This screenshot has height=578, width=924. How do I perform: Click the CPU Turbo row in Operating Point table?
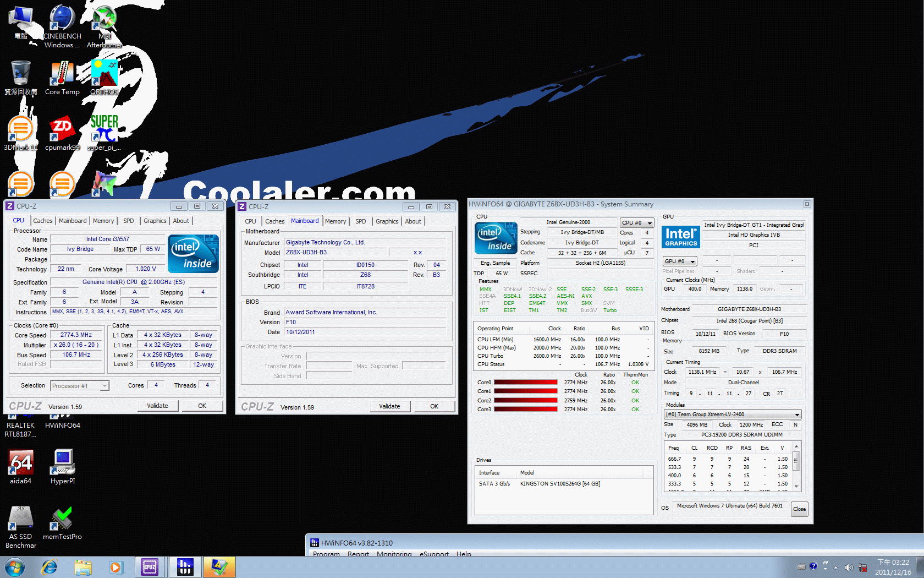pyautogui.click(x=564, y=356)
